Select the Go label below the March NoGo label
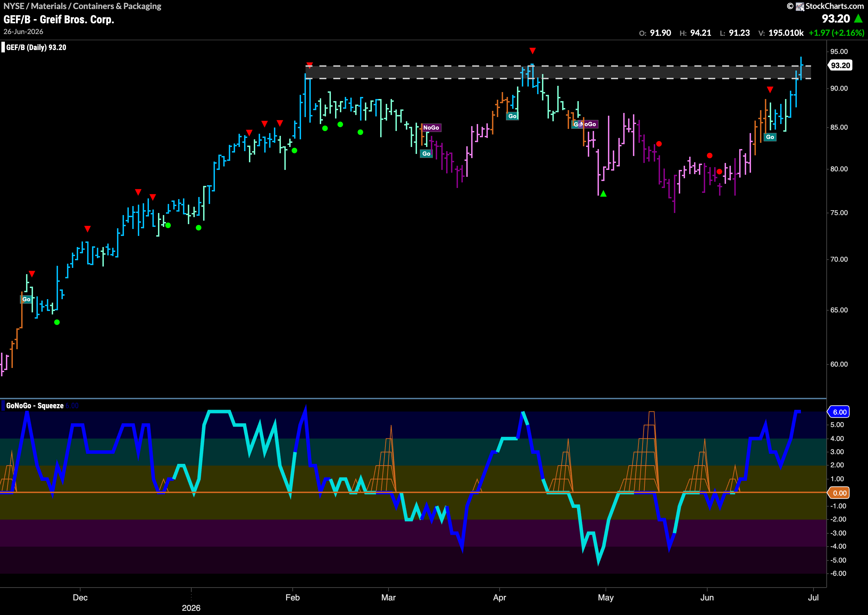 (x=426, y=154)
